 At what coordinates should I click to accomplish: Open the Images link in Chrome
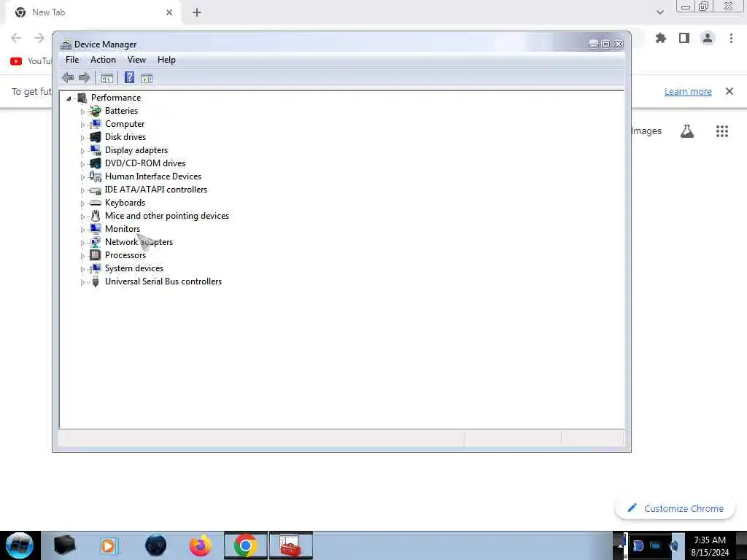click(646, 131)
